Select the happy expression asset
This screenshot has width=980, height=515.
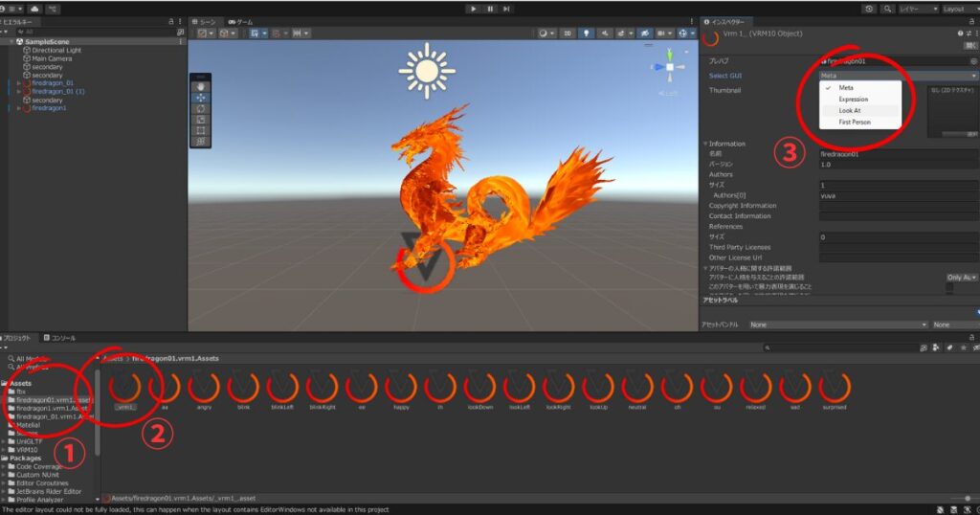(401, 390)
